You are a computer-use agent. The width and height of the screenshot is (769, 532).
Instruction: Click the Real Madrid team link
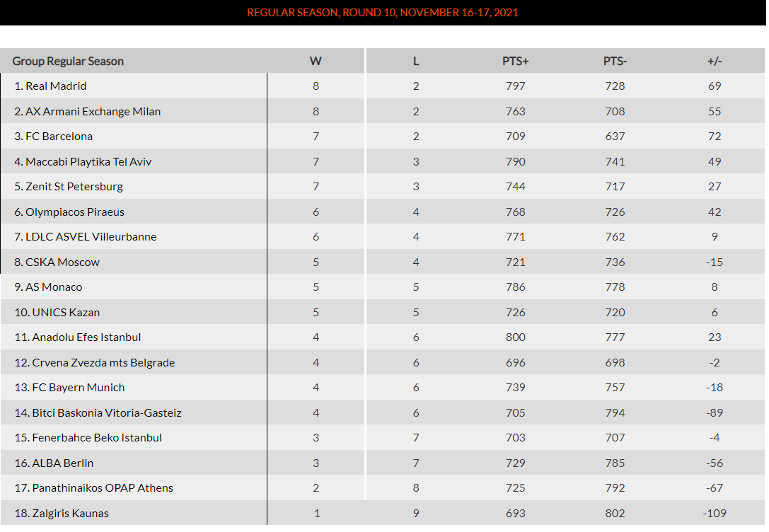click(x=56, y=86)
